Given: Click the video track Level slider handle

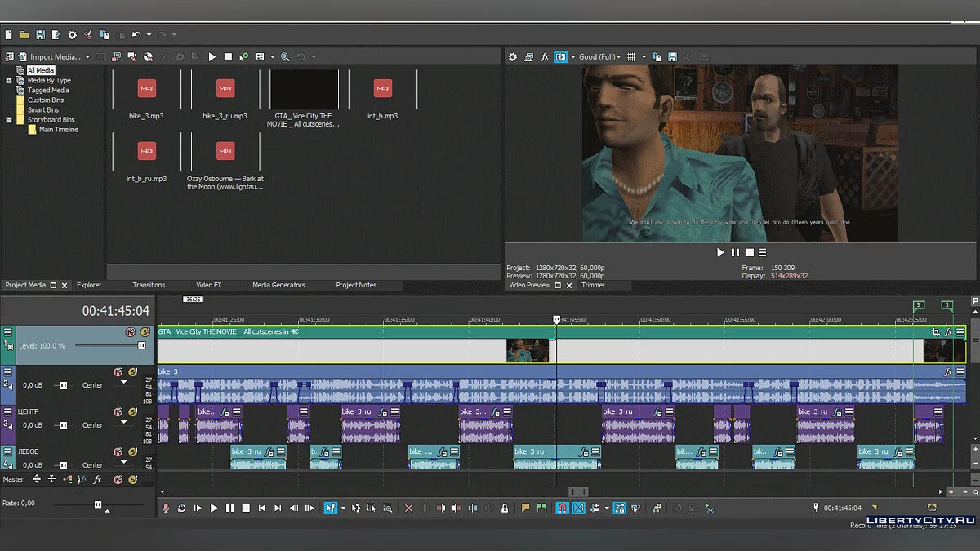Looking at the screenshot, I should 141,346.
